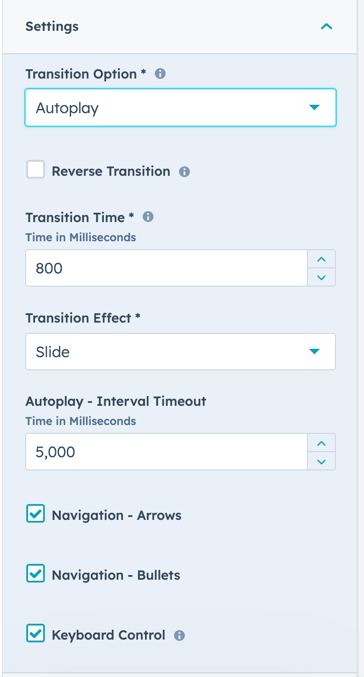364x677 pixels.
Task: Click the Interval Timeout field showing 5,000
Action: pyautogui.click(x=166, y=452)
